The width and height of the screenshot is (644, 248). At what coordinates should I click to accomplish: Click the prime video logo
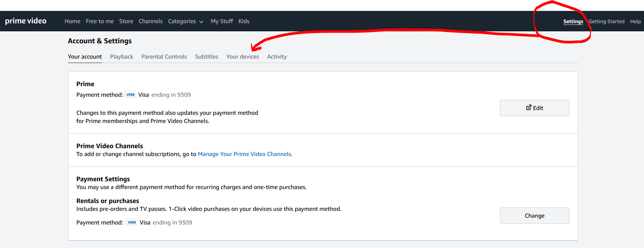click(26, 21)
